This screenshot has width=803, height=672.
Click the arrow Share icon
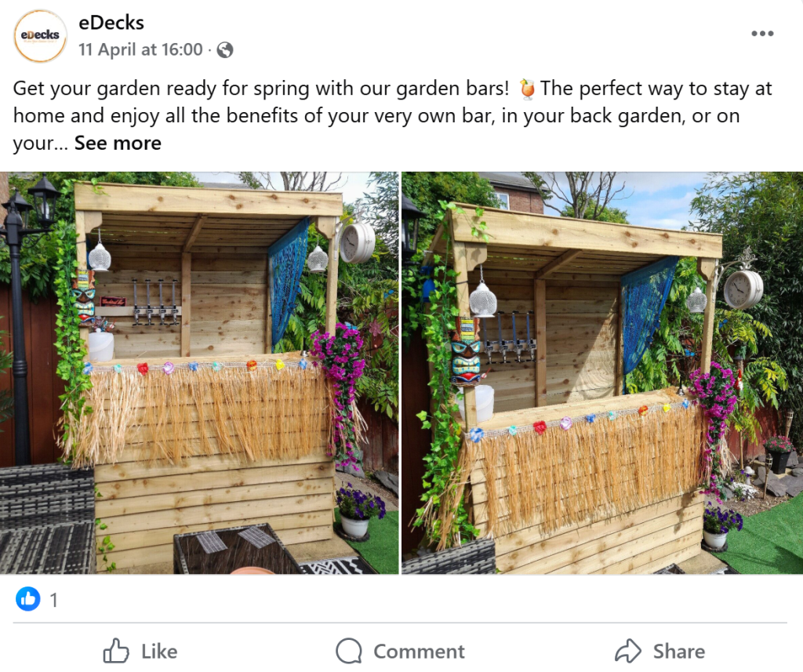coord(628,651)
